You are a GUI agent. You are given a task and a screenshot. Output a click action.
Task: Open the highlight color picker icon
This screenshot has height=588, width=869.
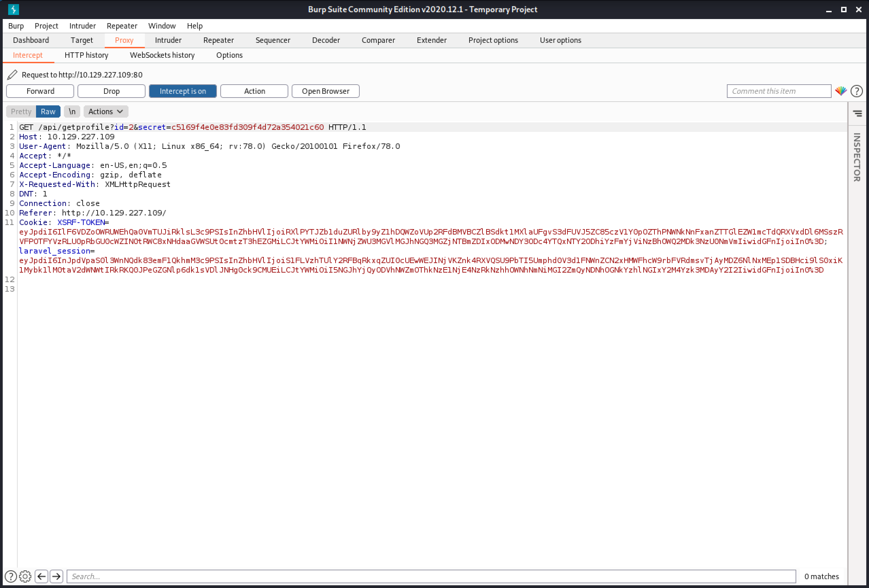840,91
